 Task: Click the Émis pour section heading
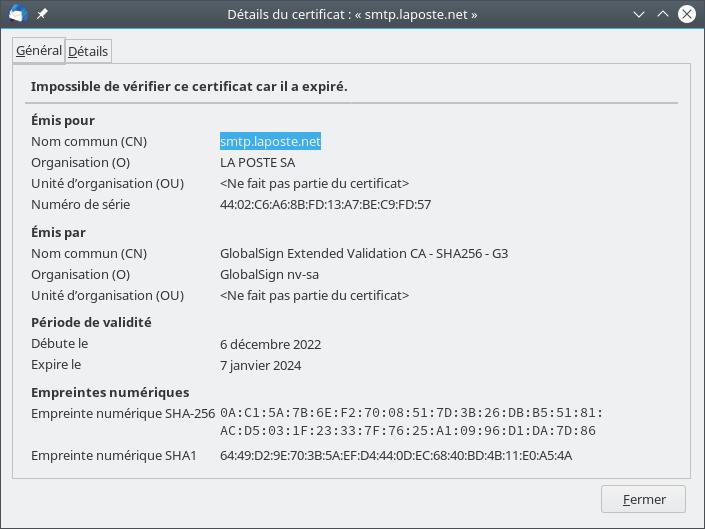click(x=63, y=120)
